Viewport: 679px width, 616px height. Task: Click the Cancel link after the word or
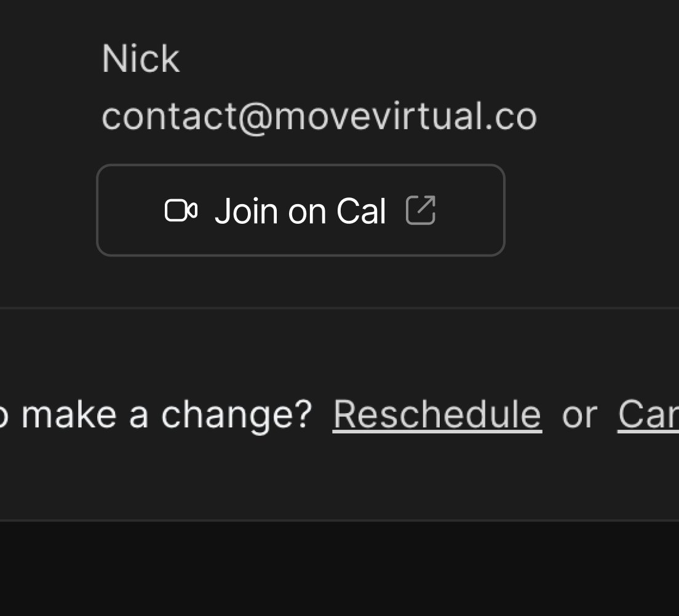click(x=652, y=414)
